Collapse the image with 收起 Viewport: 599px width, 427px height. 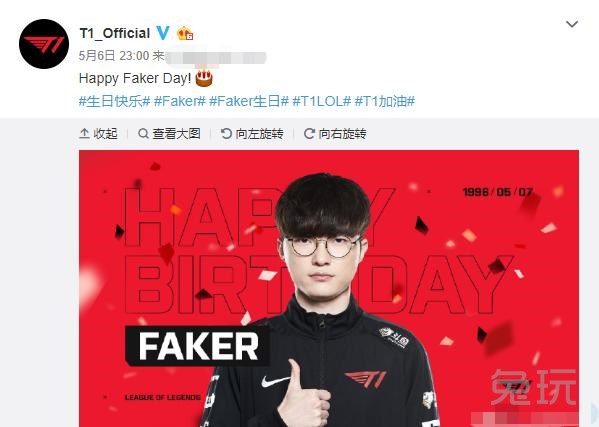coord(99,134)
